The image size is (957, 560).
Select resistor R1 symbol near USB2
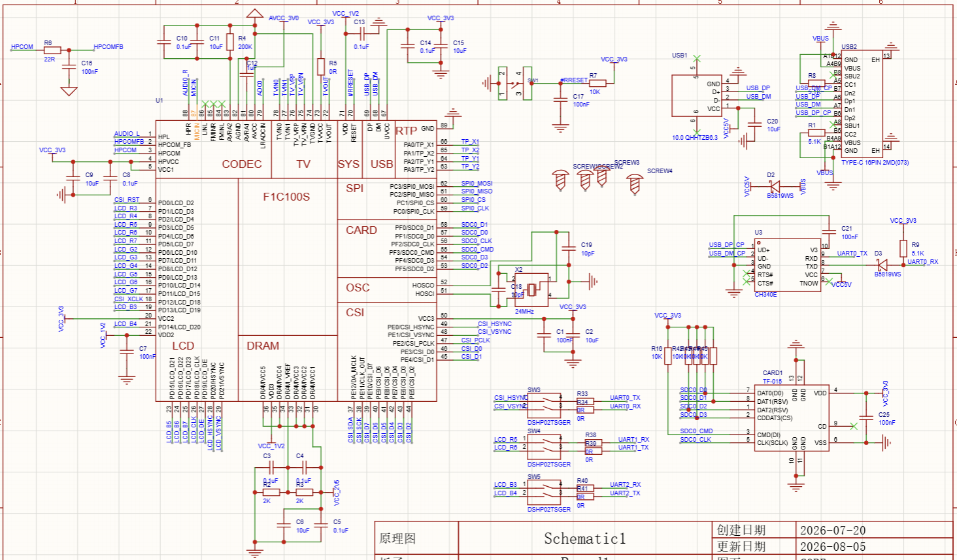point(816,133)
